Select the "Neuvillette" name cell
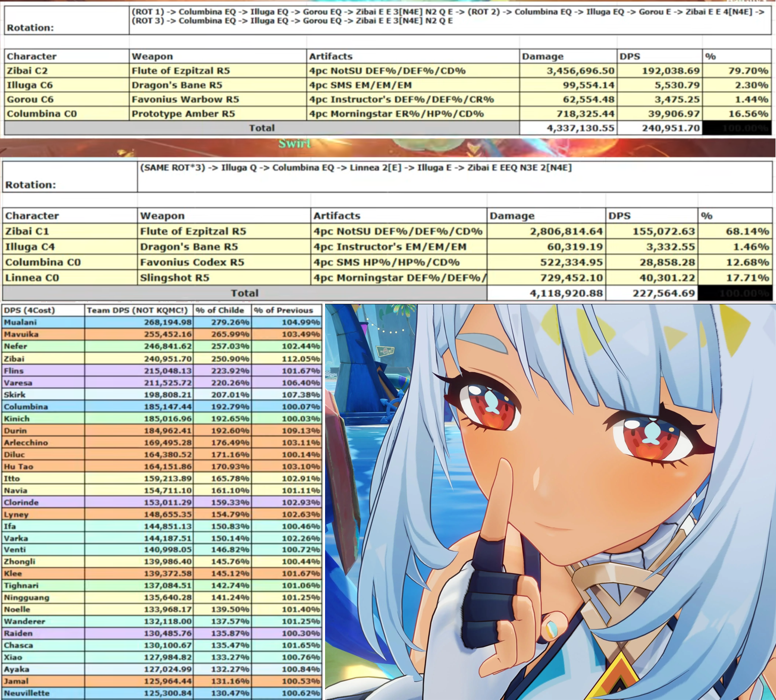The image size is (776, 700). pos(43,693)
